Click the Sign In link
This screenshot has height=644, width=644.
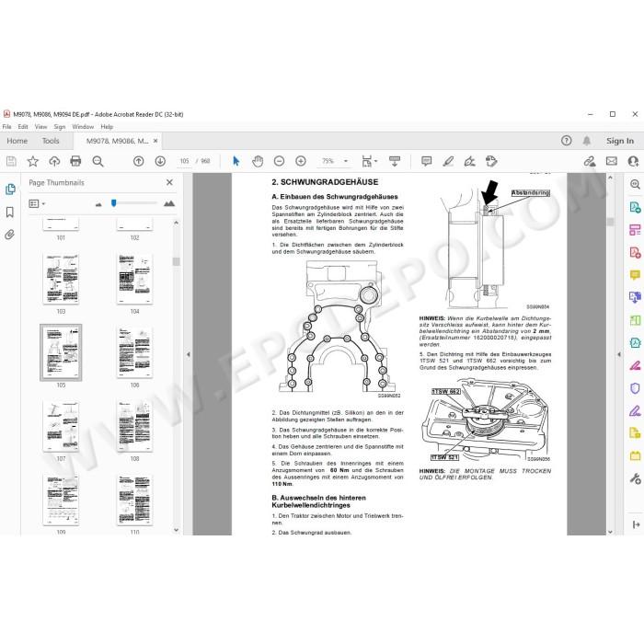click(x=620, y=141)
